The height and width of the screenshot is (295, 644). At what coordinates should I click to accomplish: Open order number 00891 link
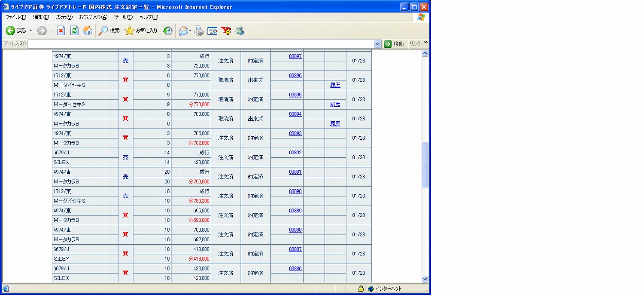tap(295, 172)
